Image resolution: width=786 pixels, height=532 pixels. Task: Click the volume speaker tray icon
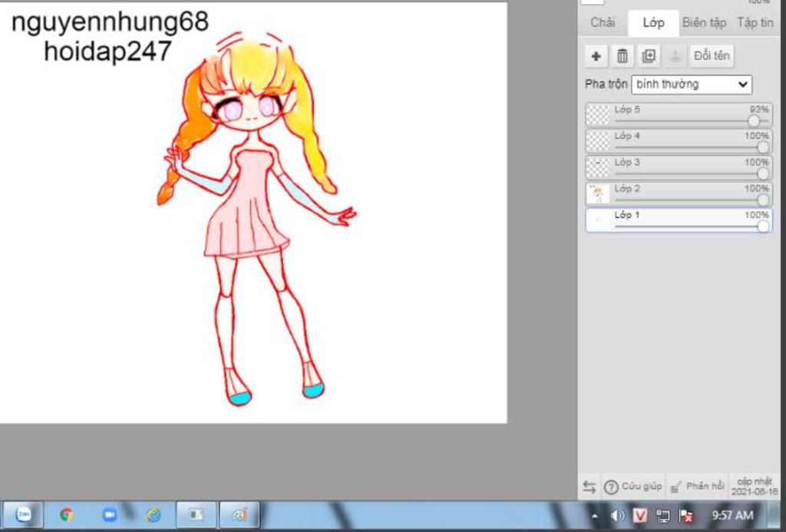coord(618,515)
